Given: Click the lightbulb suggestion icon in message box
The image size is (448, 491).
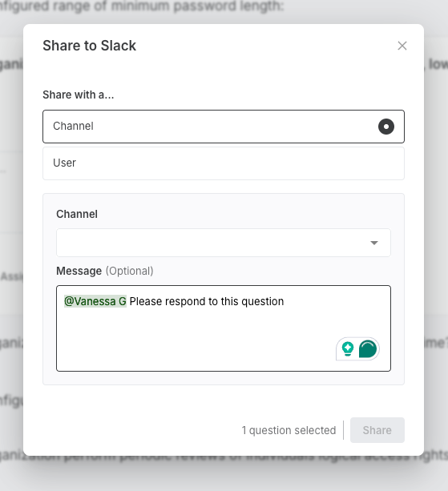Looking at the screenshot, I should [x=348, y=349].
